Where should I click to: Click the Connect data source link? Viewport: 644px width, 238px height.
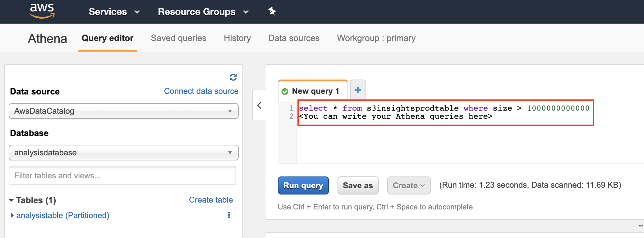coord(201,91)
